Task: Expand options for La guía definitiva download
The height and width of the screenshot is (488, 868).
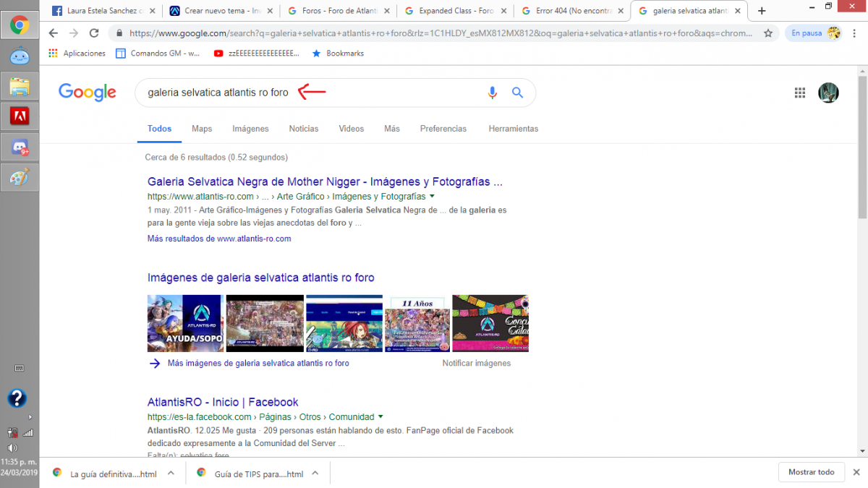Action: coord(171,473)
